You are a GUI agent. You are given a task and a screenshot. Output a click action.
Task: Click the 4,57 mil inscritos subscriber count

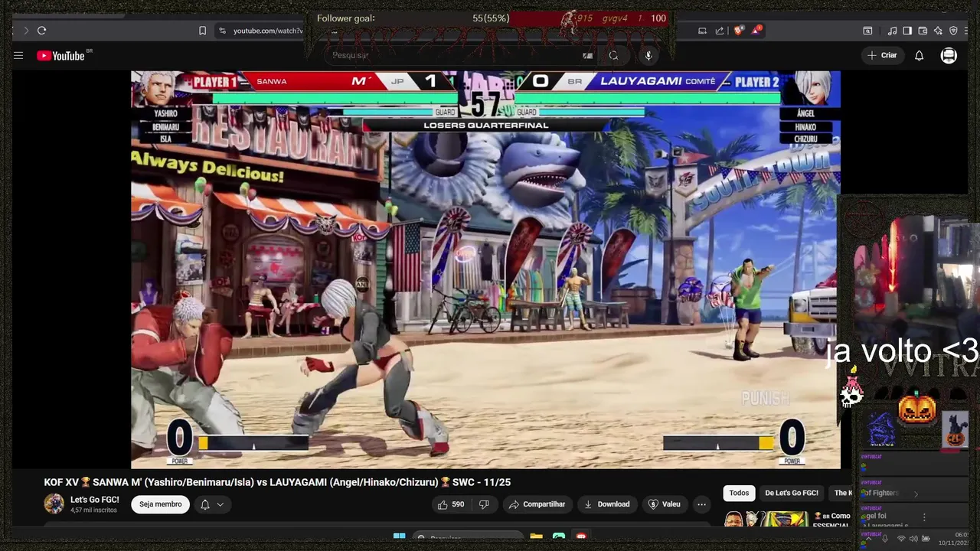[x=93, y=510]
